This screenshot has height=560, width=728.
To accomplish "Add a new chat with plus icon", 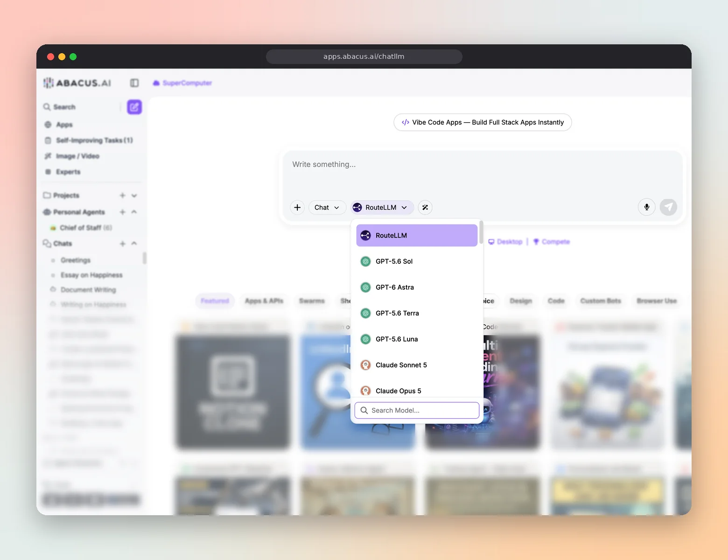I will [122, 244].
